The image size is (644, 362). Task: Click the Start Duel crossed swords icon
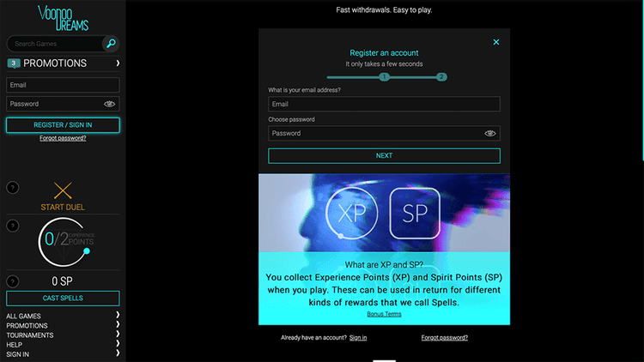63,190
